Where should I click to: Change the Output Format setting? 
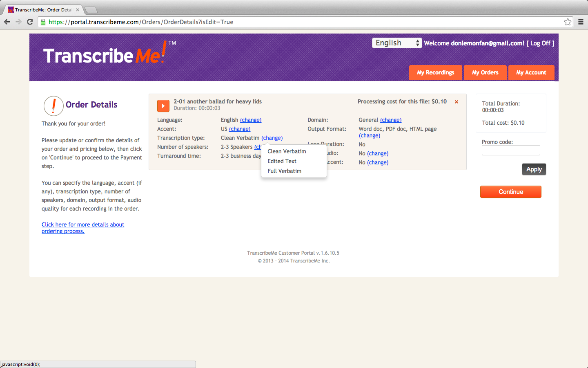(370, 135)
